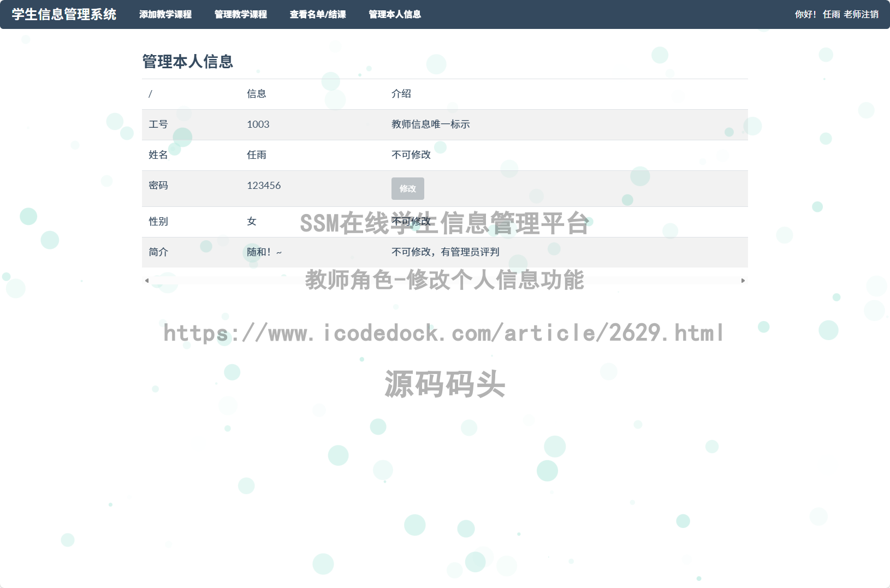Click the 简介 row showing 随和！~

(x=264, y=252)
